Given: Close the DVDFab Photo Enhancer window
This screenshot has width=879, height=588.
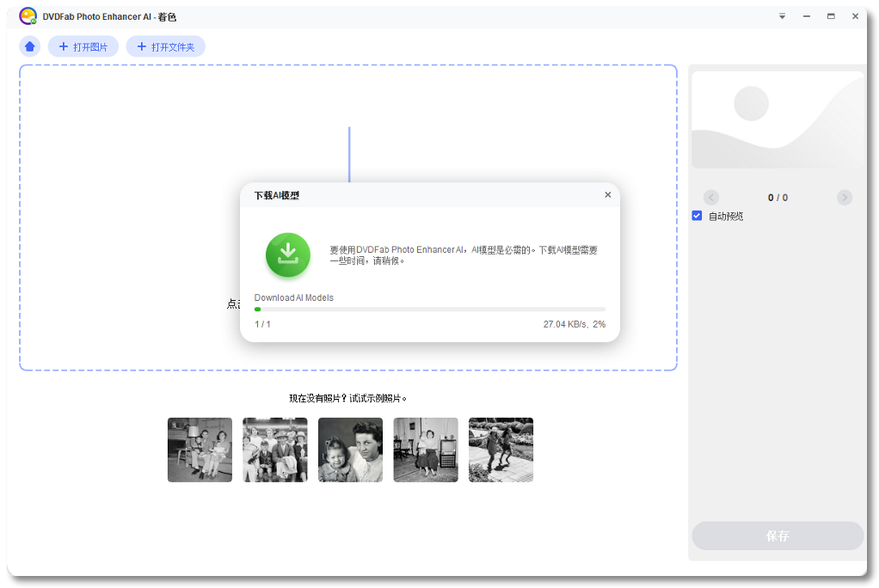Looking at the screenshot, I should pyautogui.click(x=855, y=16).
